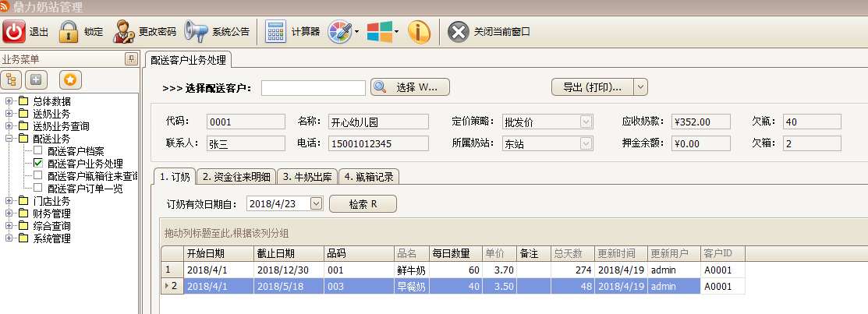The image size is (868, 314).
Task: Click the 应收奶款 field ¥352.00
Action: [x=701, y=122]
